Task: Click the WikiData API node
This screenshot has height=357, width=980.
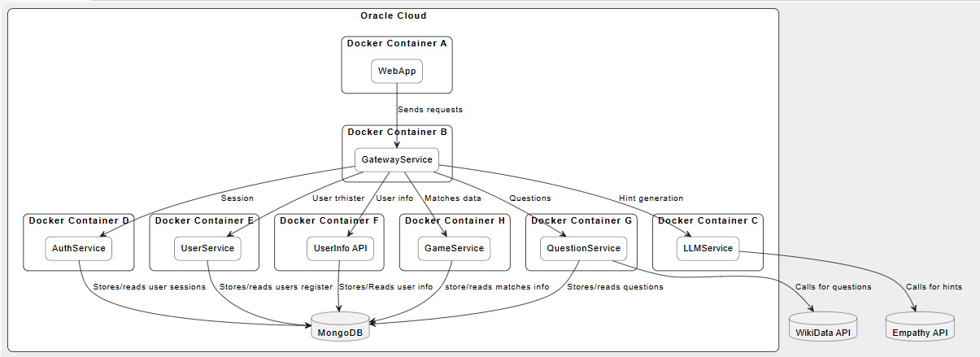Action: click(x=823, y=325)
